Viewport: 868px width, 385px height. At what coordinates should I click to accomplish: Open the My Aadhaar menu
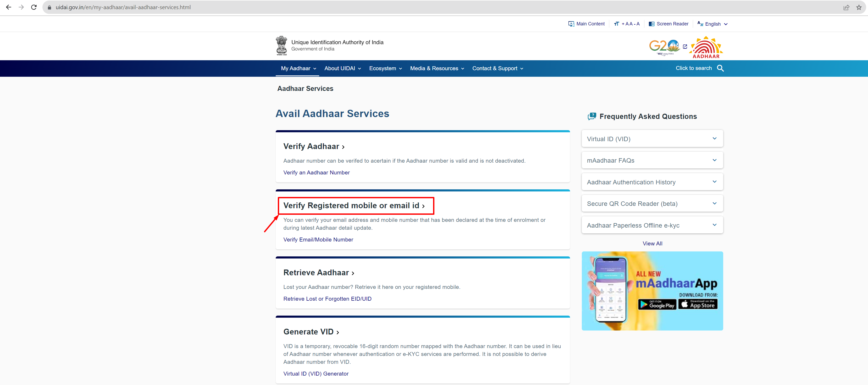298,68
